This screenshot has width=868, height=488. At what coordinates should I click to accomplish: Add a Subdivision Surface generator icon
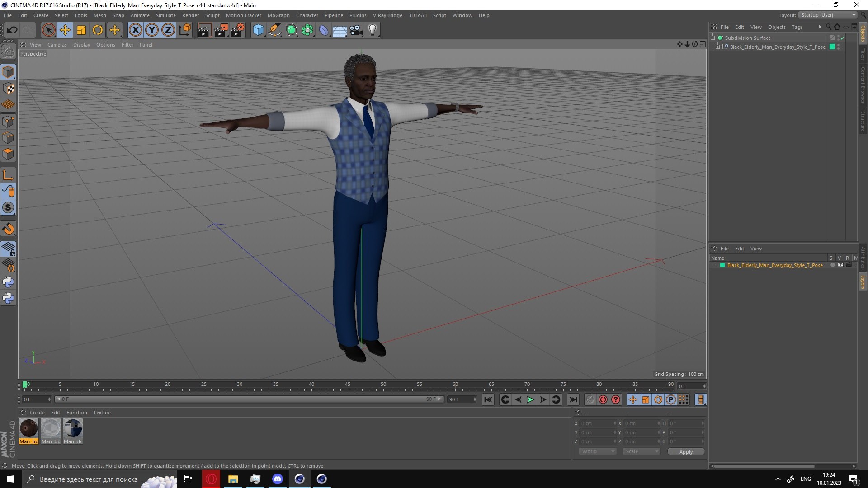291,30
